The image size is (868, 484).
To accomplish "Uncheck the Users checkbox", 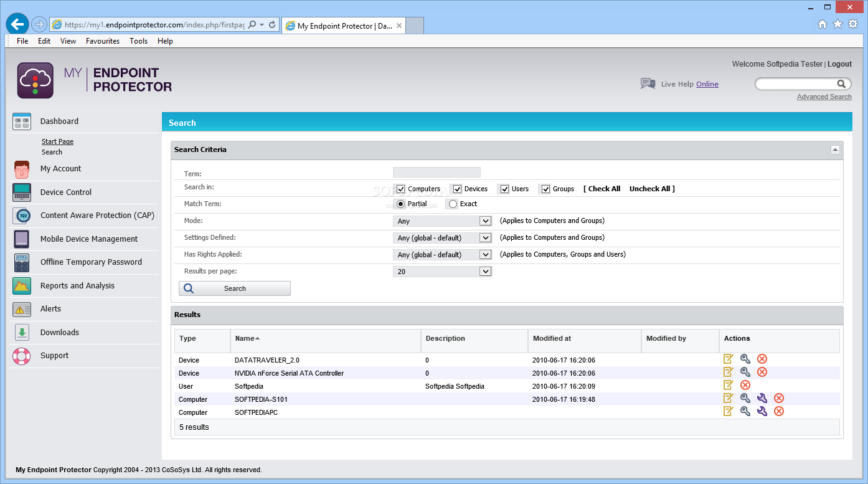I will tap(504, 189).
